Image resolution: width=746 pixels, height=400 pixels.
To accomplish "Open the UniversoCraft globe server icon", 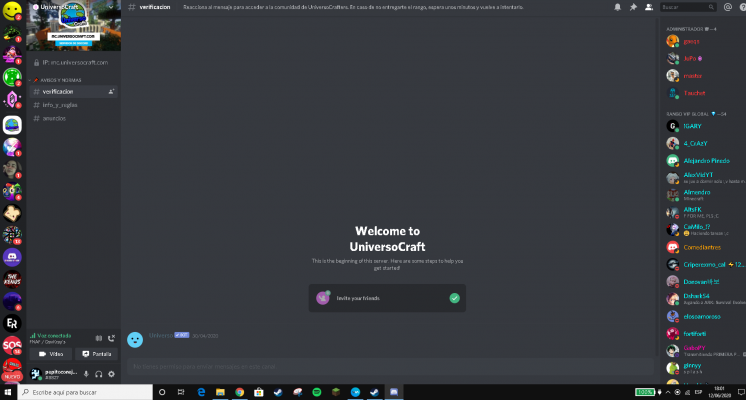I will click(12, 125).
